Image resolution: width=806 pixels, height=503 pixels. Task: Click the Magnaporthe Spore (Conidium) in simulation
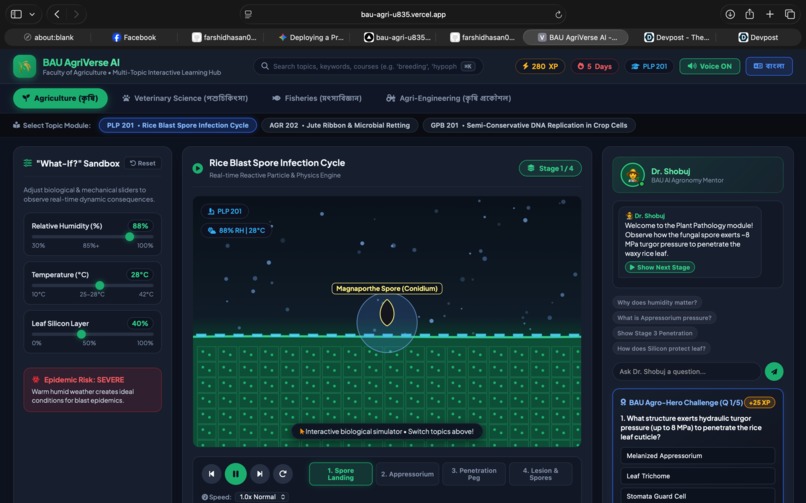pyautogui.click(x=387, y=312)
